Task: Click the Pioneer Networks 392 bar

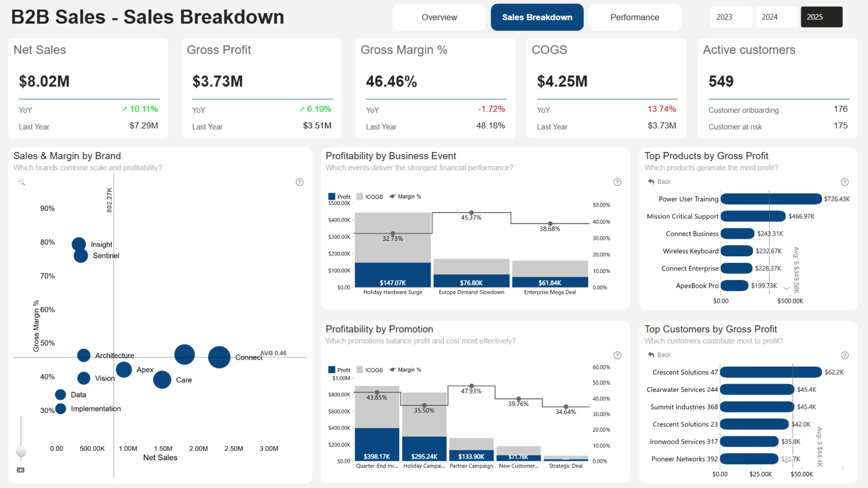Action: click(x=749, y=459)
